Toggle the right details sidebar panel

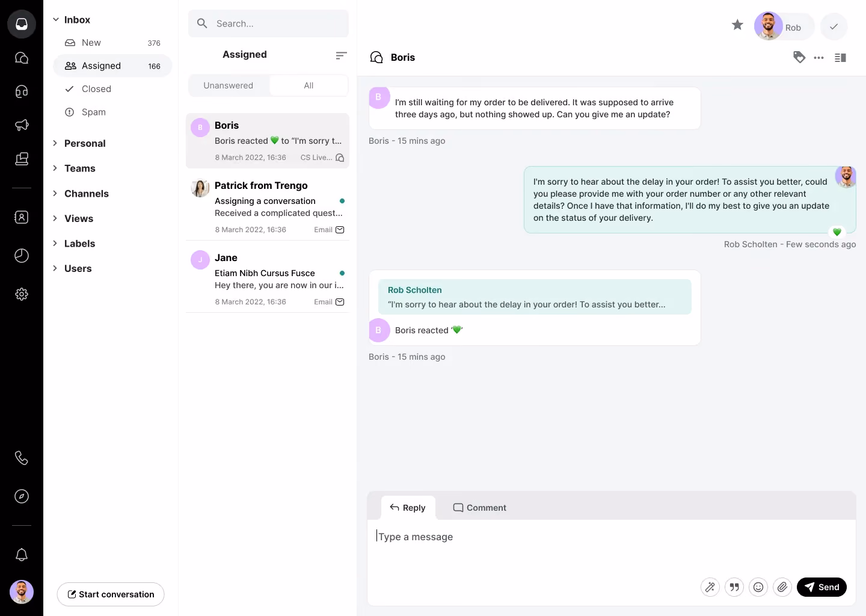[x=841, y=58]
